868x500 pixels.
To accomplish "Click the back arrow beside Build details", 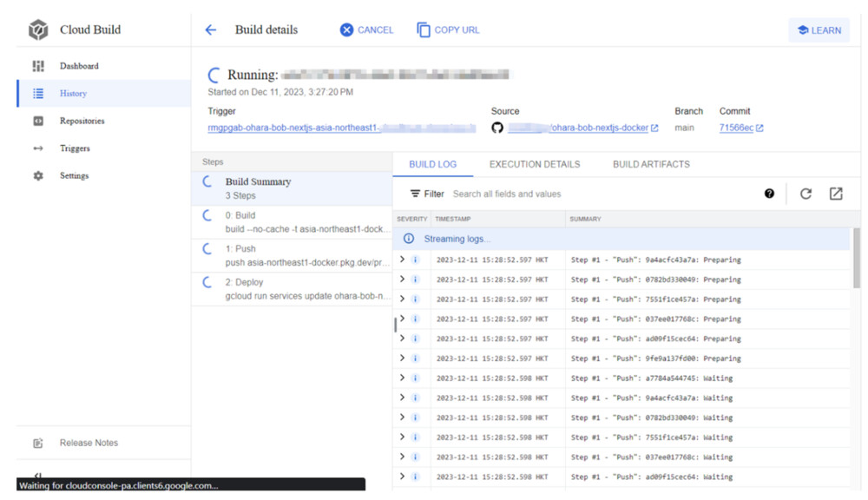I will click(x=211, y=30).
